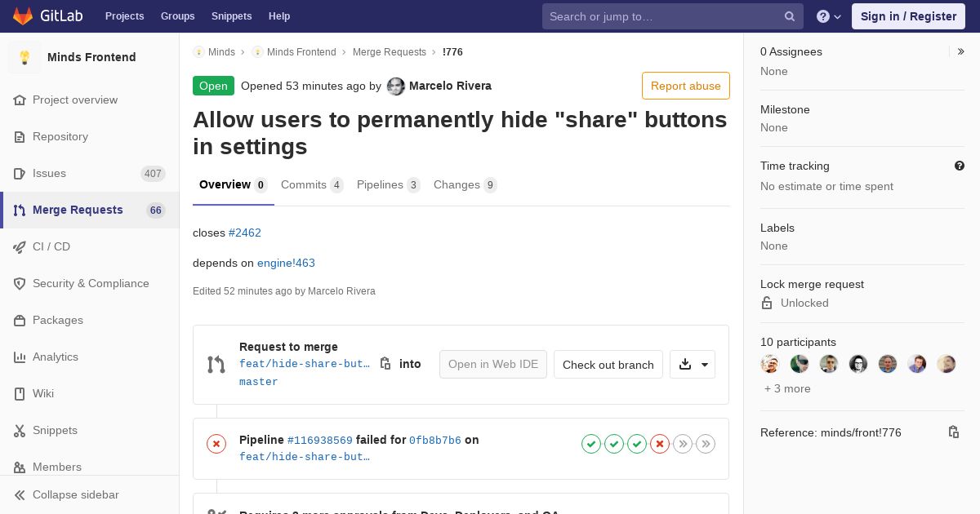Click the last visible participant avatar
Image resolution: width=980 pixels, height=514 pixels.
coord(947,364)
